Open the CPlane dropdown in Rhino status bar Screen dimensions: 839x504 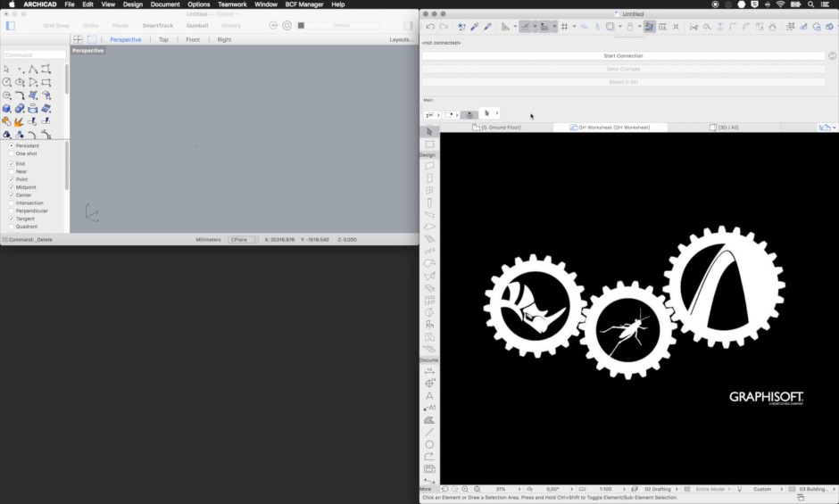pyautogui.click(x=244, y=240)
